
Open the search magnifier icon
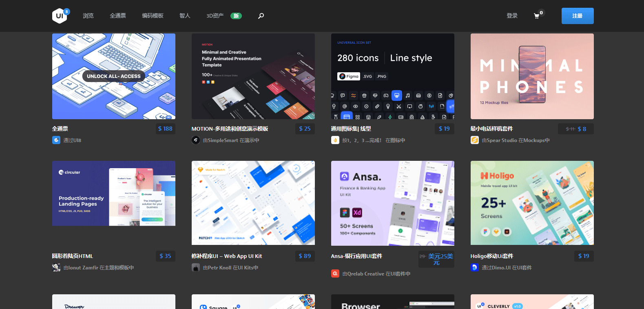coord(261,16)
